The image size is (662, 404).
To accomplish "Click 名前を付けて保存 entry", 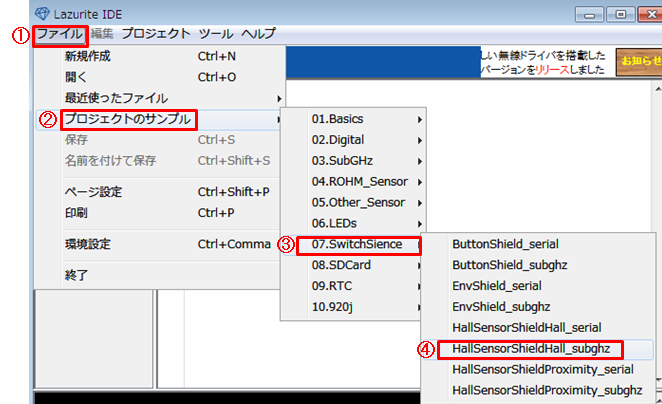I will (160, 160).
